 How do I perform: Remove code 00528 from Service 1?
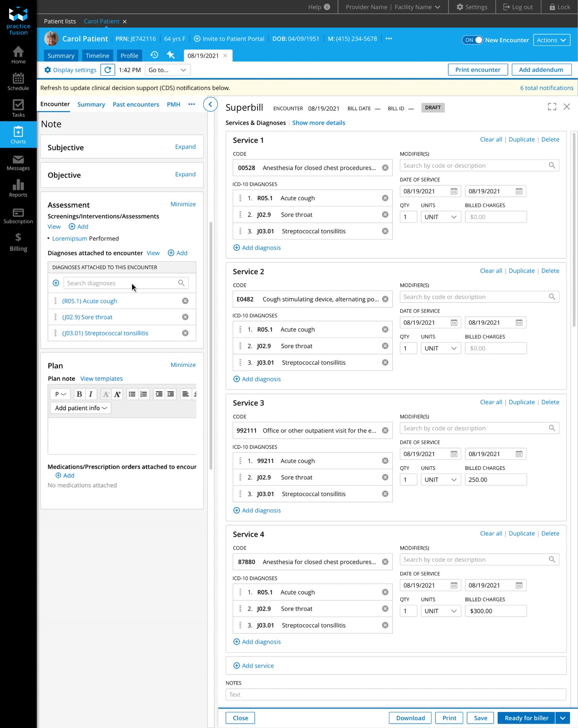point(385,168)
